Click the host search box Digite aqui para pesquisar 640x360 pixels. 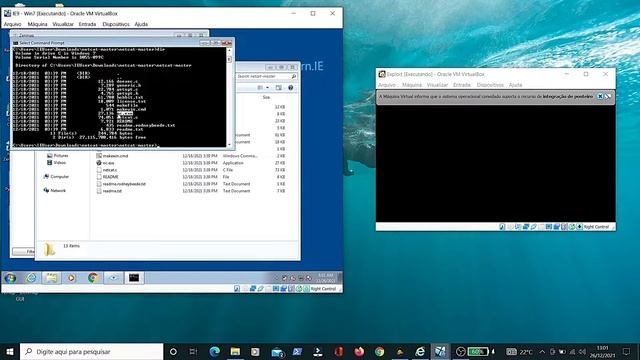pos(91,351)
